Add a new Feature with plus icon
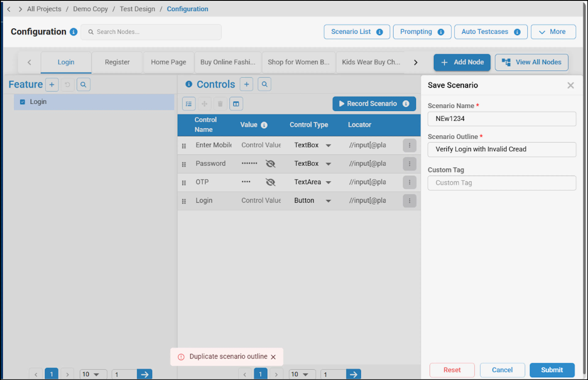Image resolution: width=588 pixels, height=380 pixels. click(x=52, y=85)
